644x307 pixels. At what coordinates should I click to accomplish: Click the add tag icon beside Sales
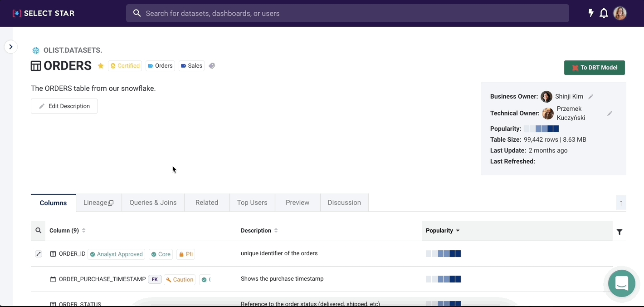(x=212, y=66)
